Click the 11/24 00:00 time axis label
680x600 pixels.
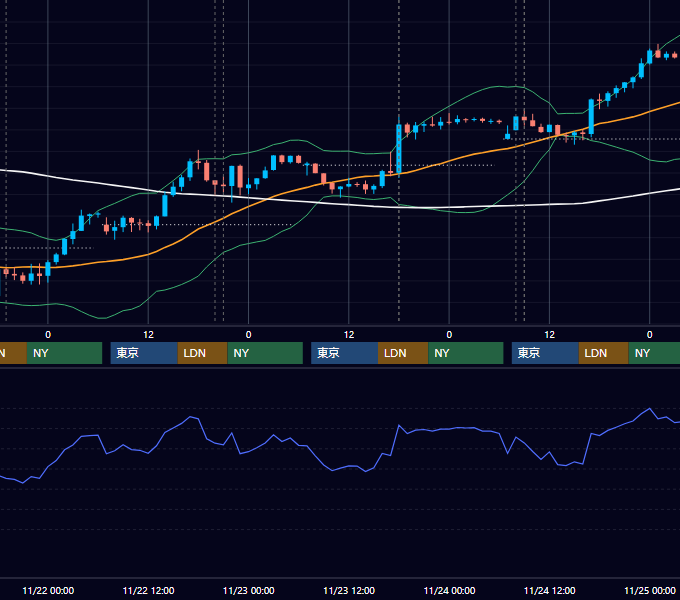coord(449,590)
